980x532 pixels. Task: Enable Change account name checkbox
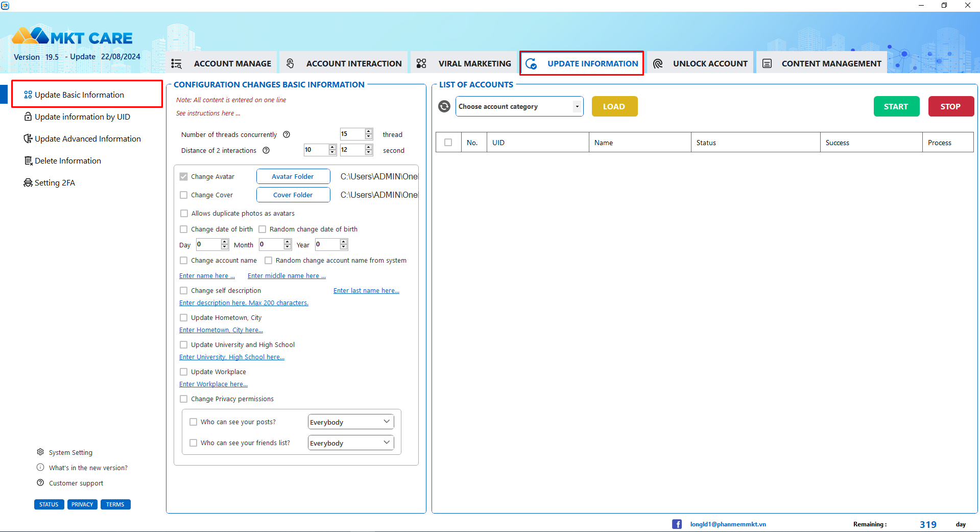184,260
